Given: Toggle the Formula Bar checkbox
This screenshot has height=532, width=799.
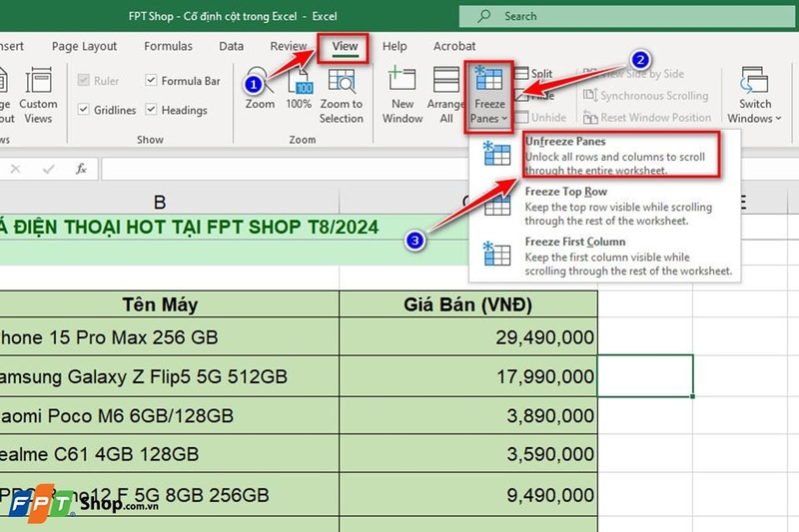Looking at the screenshot, I should coord(151,80).
